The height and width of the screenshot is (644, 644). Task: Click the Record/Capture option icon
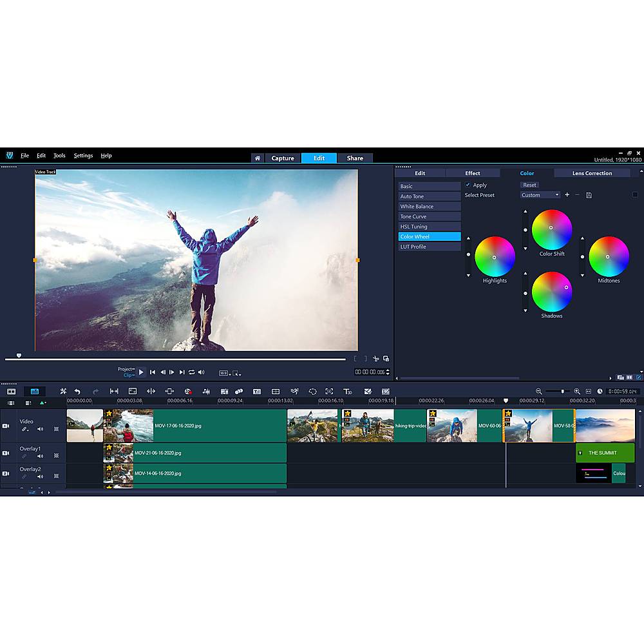(x=188, y=391)
